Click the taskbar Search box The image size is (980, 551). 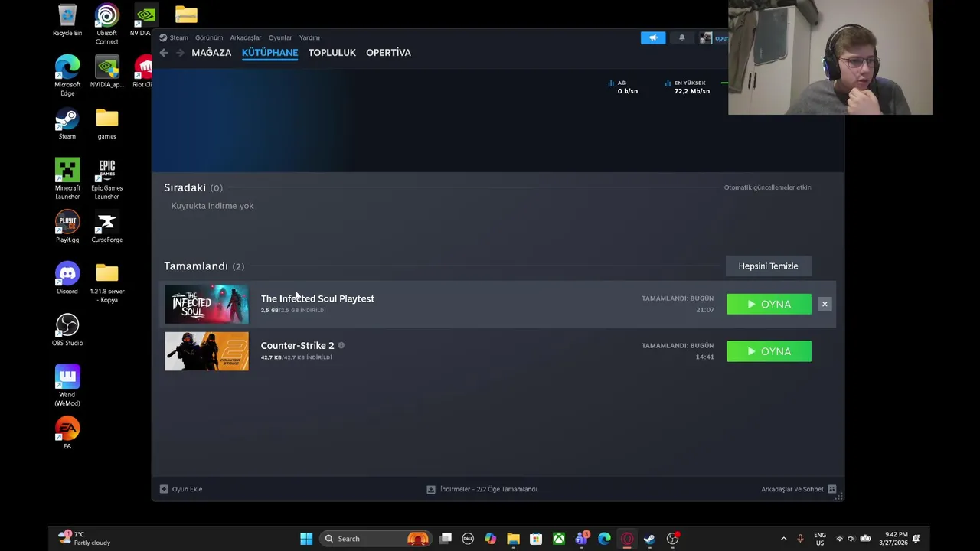pos(375,539)
